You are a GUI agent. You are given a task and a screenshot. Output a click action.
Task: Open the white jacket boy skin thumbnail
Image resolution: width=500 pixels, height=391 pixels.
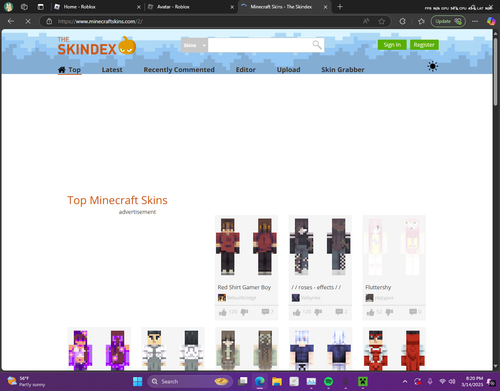pyautogui.click(x=173, y=349)
